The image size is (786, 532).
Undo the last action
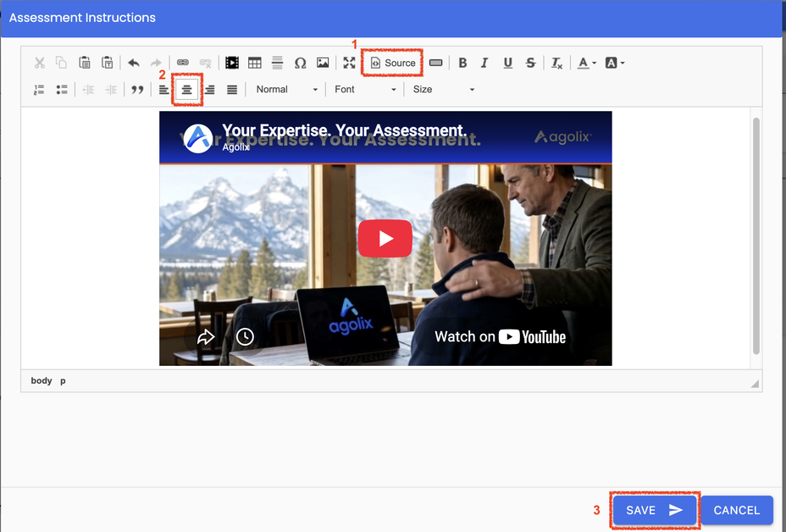(x=133, y=63)
